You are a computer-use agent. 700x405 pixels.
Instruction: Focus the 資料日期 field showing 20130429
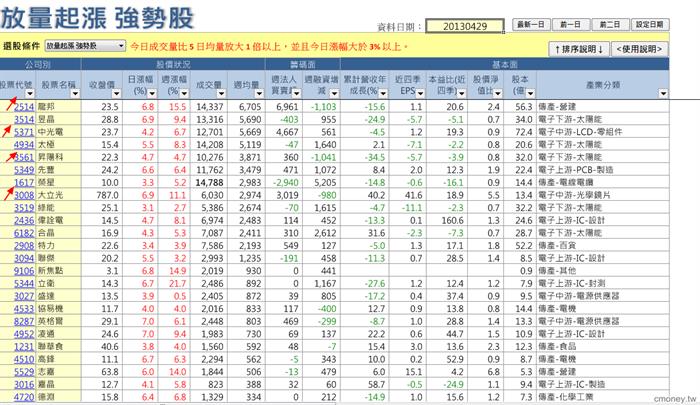coord(465,26)
